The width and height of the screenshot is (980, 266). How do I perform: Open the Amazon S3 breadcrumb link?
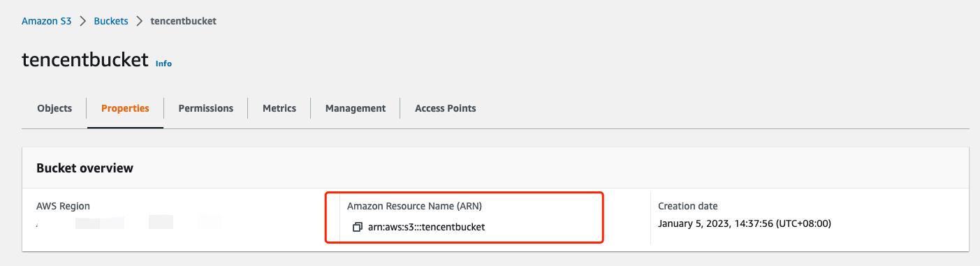(47, 21)
